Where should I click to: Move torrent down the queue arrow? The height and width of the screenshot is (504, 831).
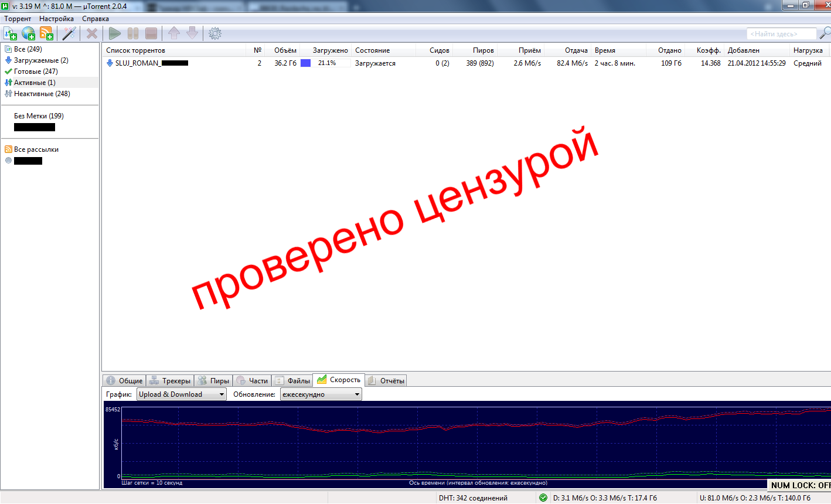192,33
